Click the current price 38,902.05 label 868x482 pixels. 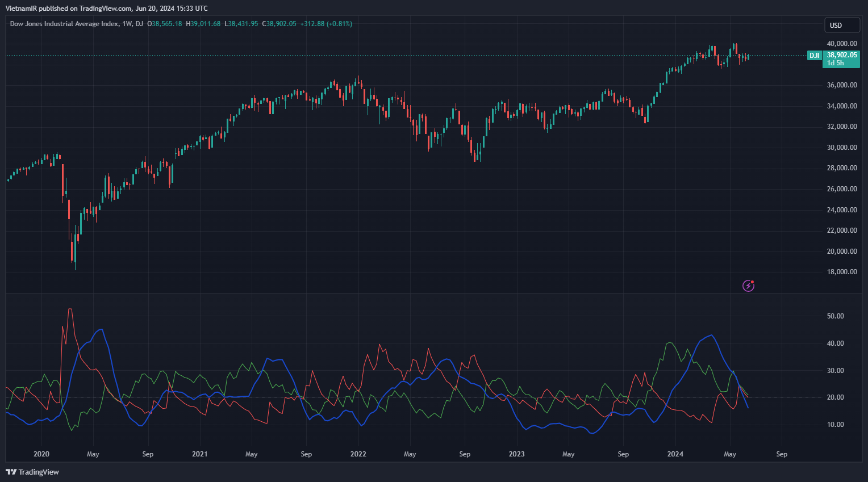click(842, 55)
